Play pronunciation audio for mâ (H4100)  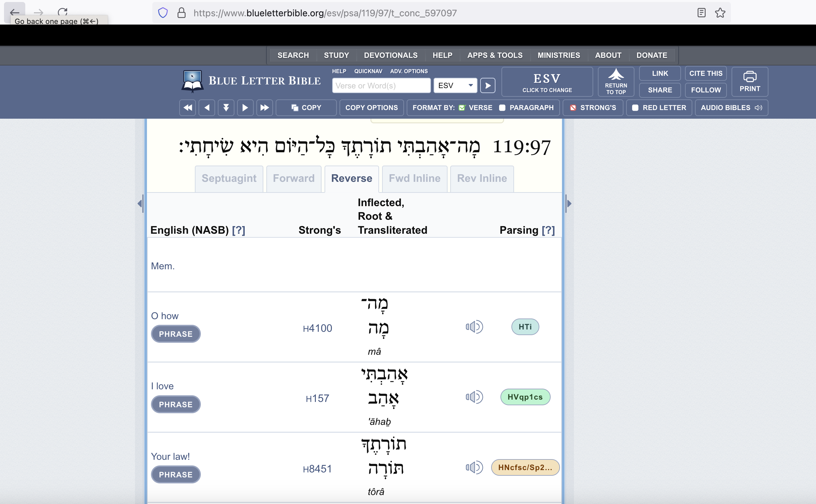474,327
